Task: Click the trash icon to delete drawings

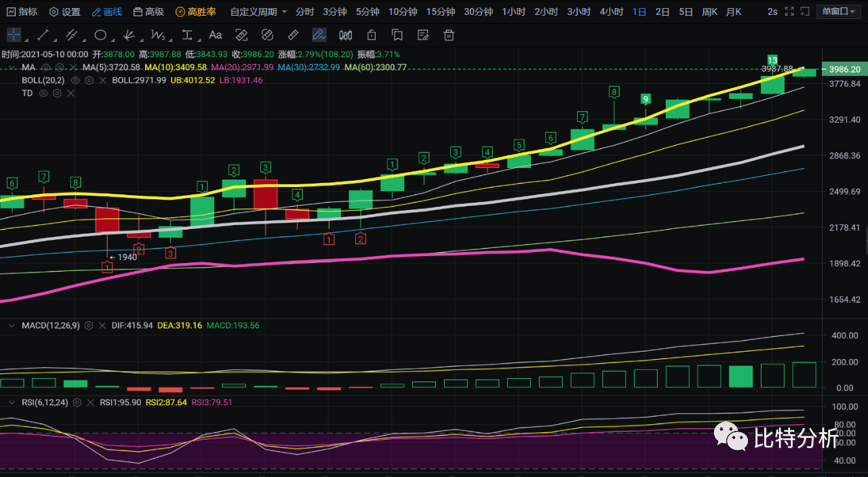Action: tap(449, 35)
